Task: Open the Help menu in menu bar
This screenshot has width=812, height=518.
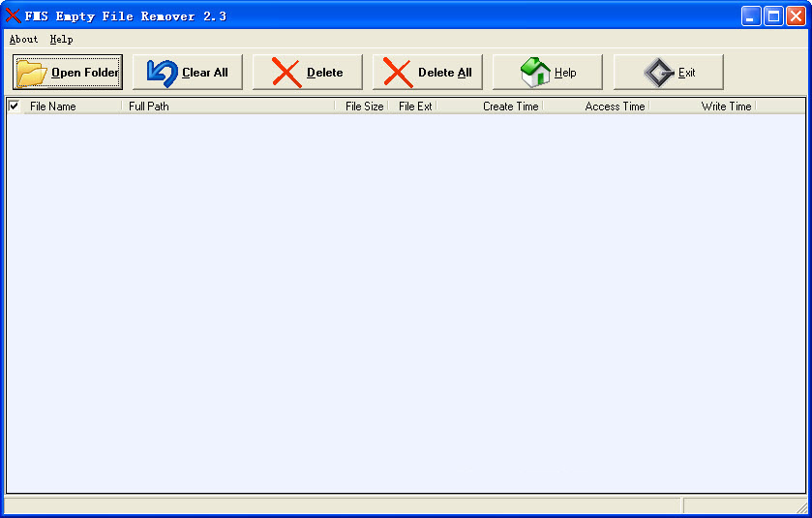Action: (x=61, y=40)
